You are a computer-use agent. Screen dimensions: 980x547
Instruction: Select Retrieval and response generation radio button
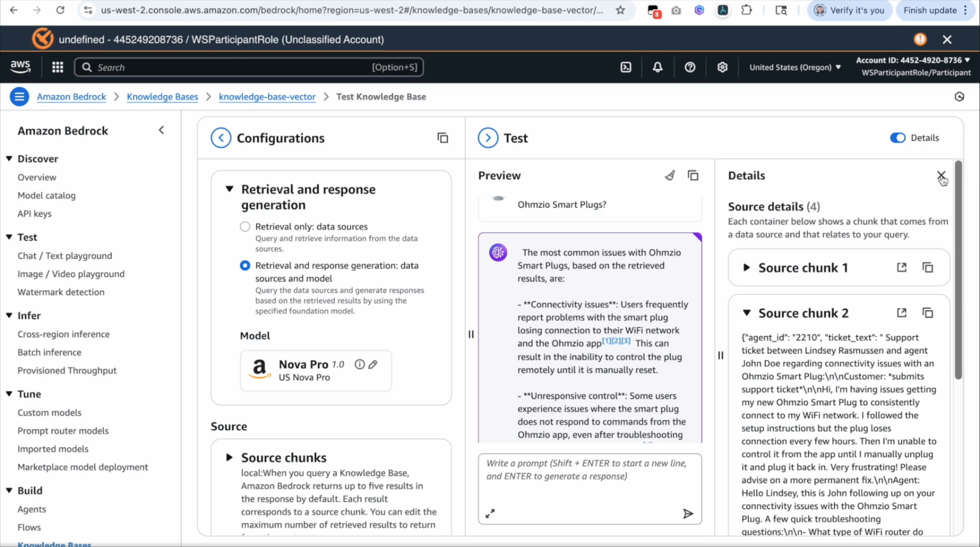[245, 266]
